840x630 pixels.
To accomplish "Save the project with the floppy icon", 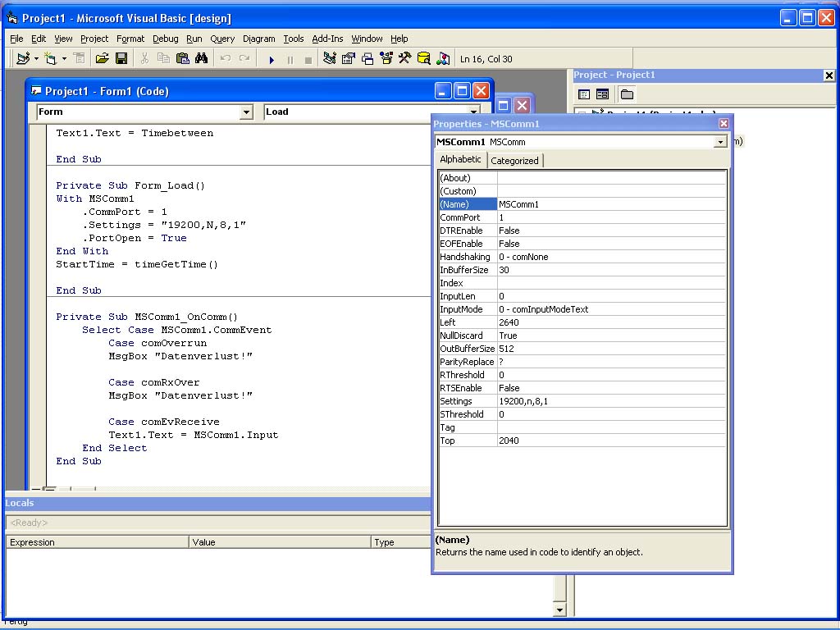I will 121,58.
